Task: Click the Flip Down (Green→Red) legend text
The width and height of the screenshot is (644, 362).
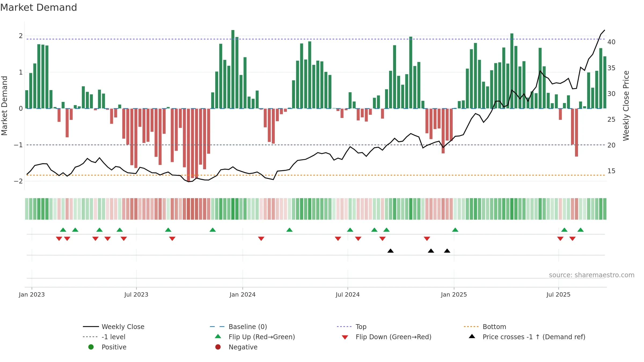Action: [394, 337]
